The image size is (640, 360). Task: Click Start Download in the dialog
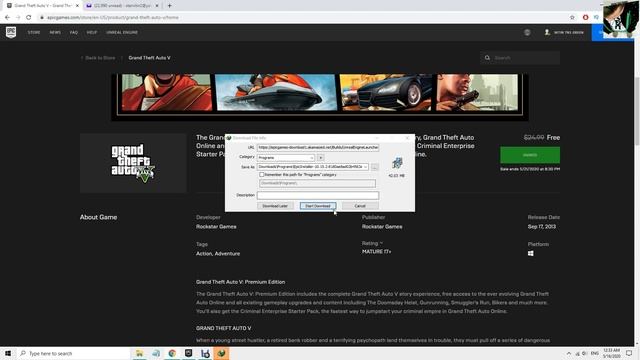(x=318, y=206)
